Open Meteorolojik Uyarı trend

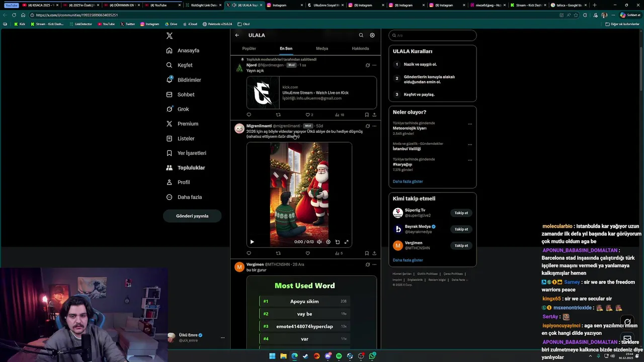click(410, 128)
